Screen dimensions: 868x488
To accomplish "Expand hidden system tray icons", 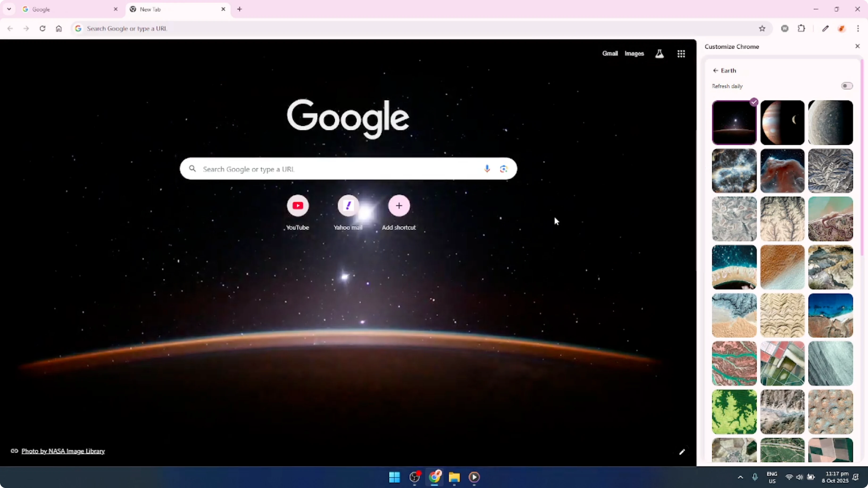I will [x=740, y=477].
